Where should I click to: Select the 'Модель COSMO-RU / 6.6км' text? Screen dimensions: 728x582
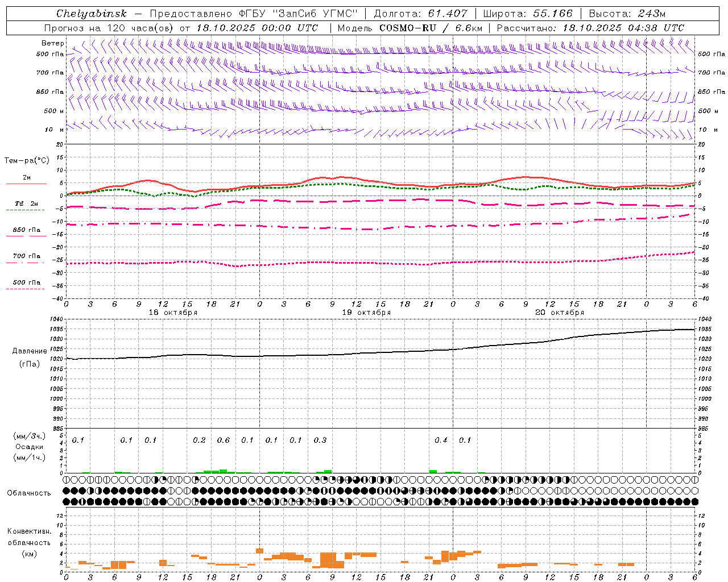coord(410,28)
